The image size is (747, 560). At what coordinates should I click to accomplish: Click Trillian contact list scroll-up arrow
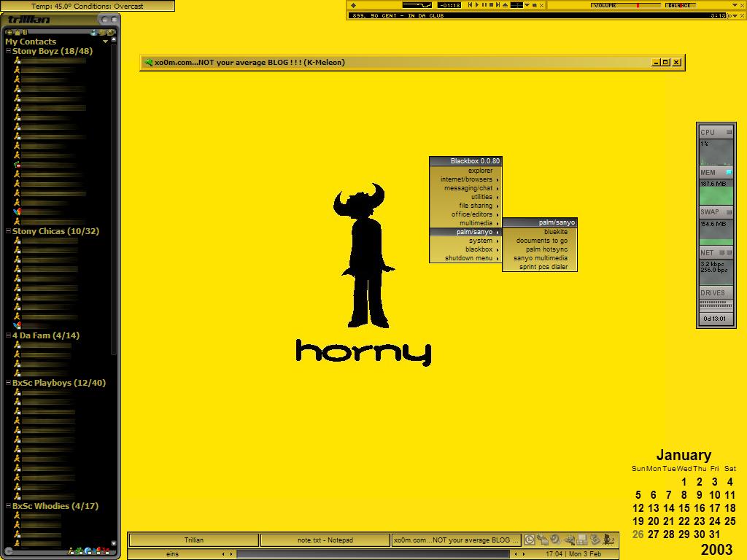coord(113,39)
